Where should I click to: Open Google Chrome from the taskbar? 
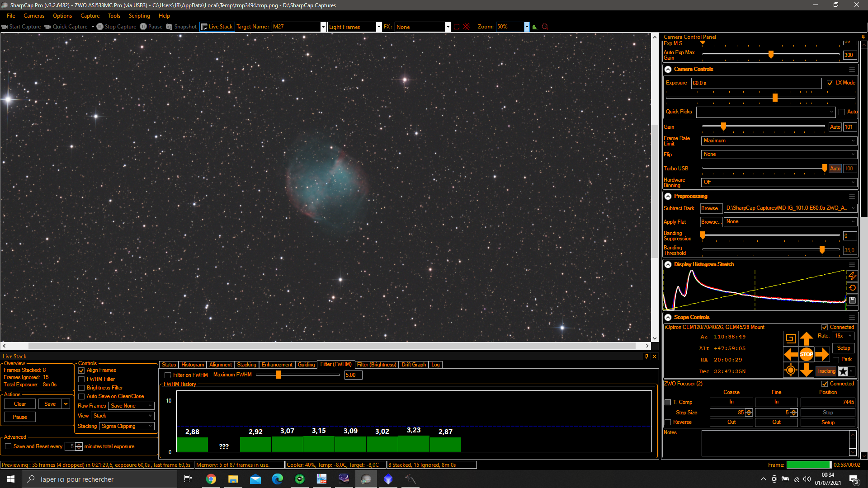211,479
